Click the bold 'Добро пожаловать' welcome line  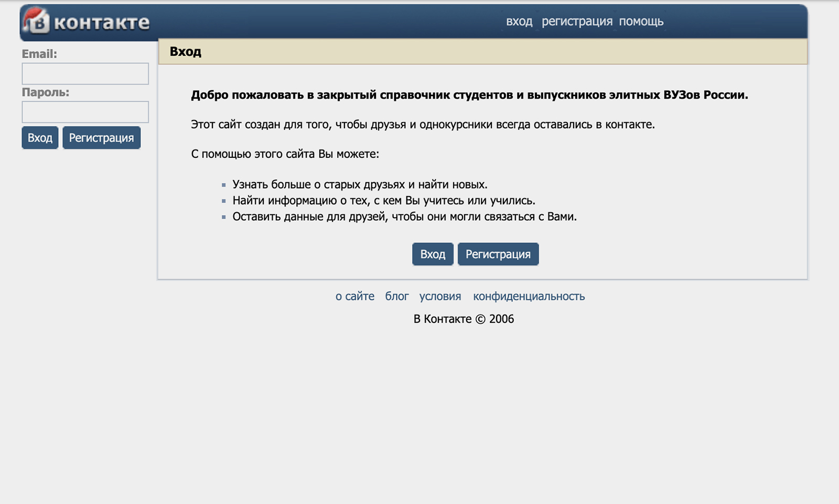click(x=469, y=95)
